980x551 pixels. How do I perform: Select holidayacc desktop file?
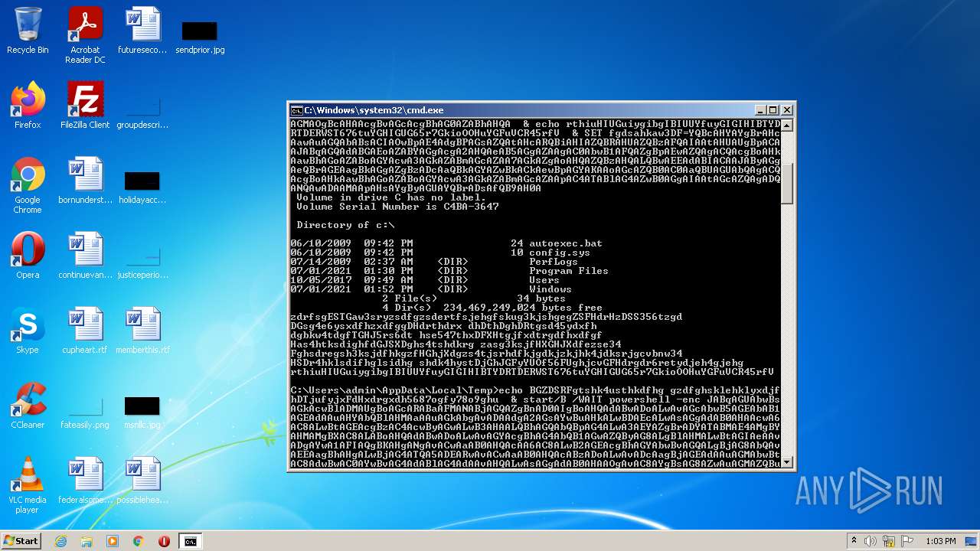pos(142,187)
